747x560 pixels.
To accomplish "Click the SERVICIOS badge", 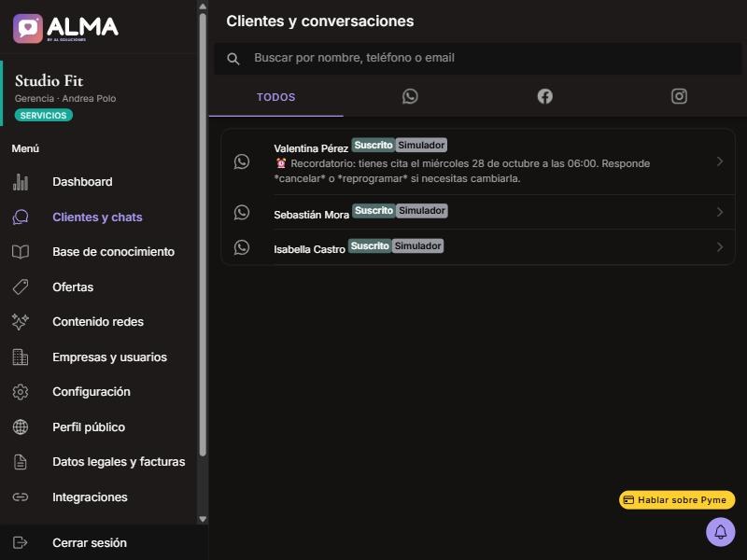I will tap(43, 115).
